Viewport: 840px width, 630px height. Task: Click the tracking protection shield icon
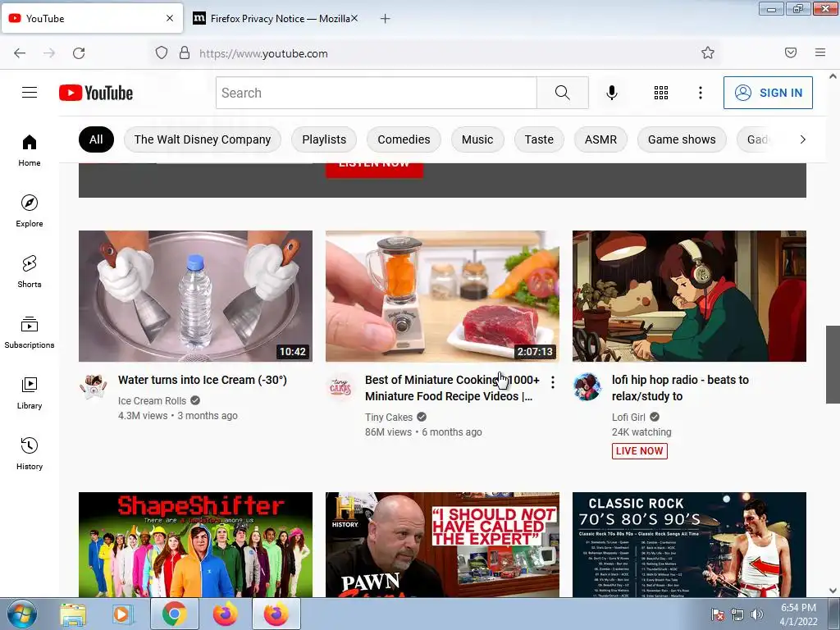tap(162, 52)
